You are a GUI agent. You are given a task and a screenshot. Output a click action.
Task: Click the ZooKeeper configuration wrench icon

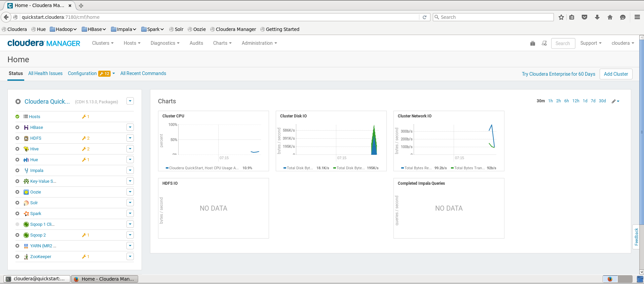point(84,257)
